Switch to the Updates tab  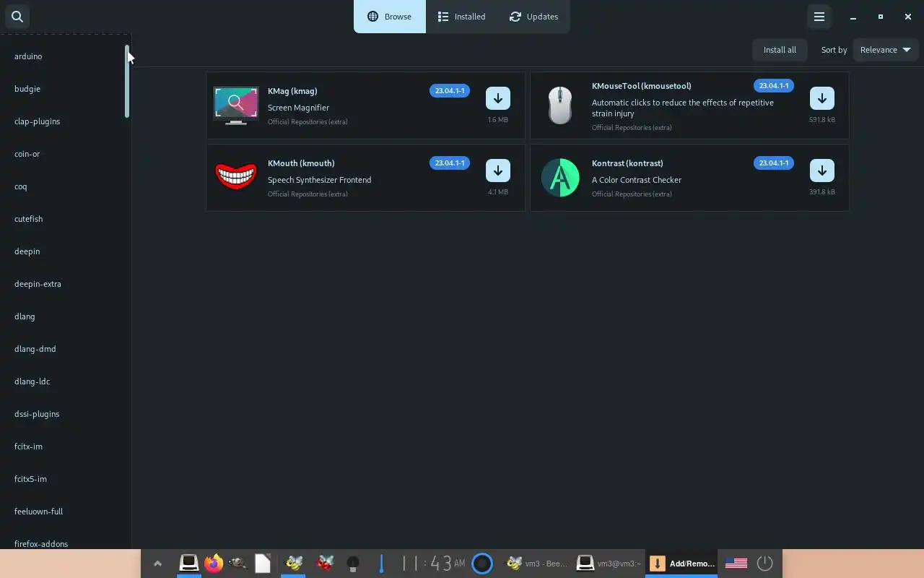(533, 17)
